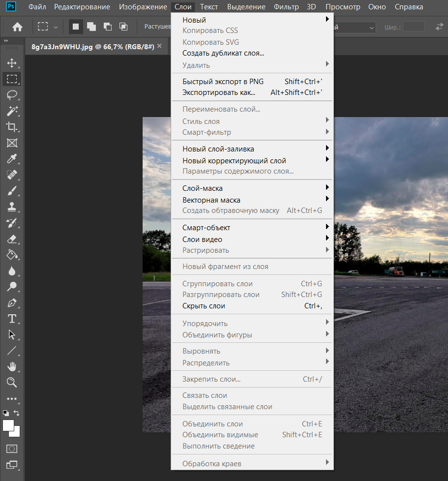Image resolution: width=448 pixels, height=481 pixels.
Task: Pick the Zoom magnifier tool
Action: point(12,382)
